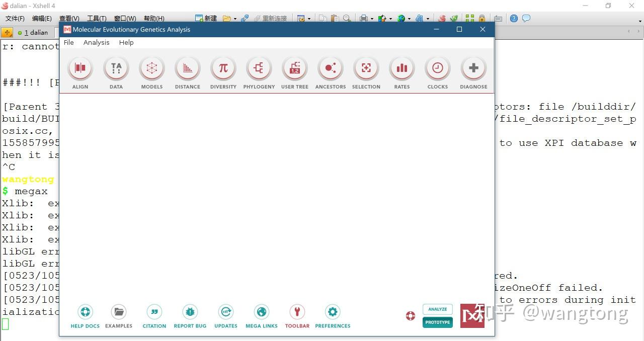
Task: Open Xshell 编辑(E) menu
Action: (x=42, y=18)
